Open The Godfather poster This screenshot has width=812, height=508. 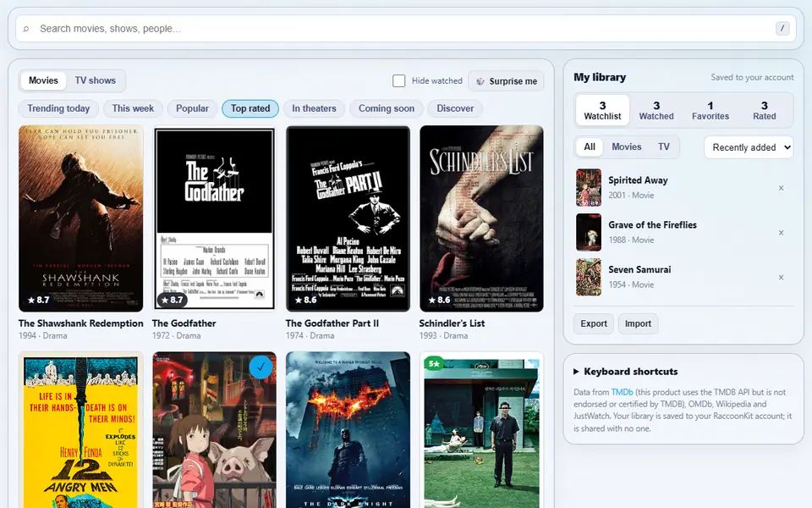214,218
